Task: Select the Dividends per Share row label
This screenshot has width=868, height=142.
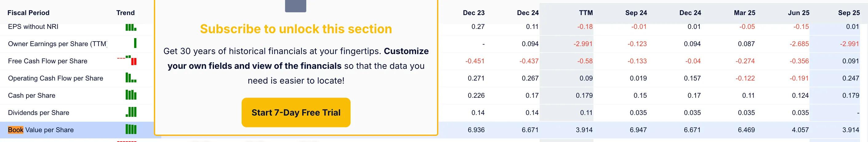Action: point(38,113)
